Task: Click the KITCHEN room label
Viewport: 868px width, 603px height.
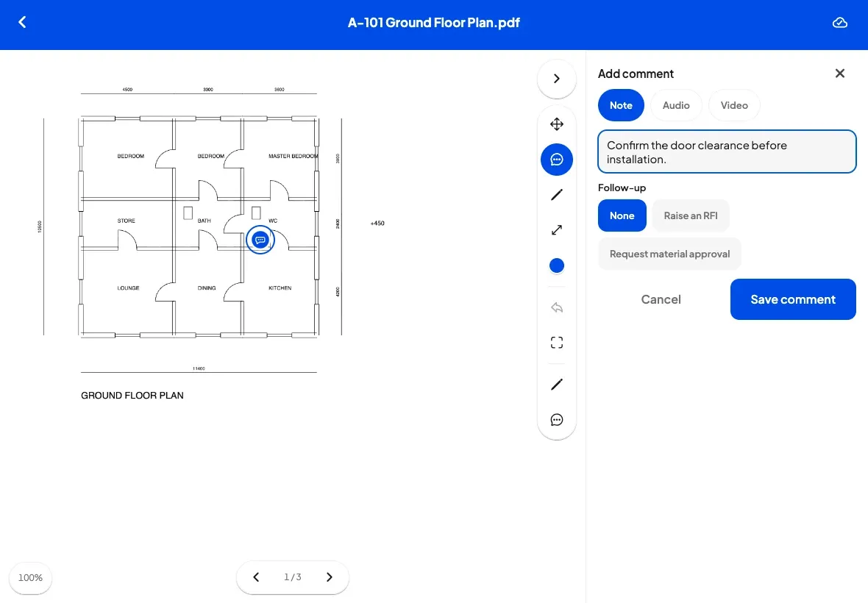Action: [280, 288]
